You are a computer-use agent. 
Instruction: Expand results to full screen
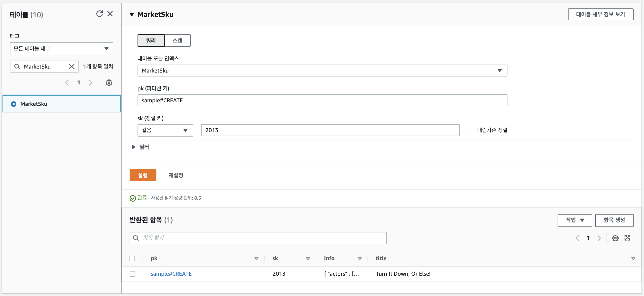click(x=627, y=238)
